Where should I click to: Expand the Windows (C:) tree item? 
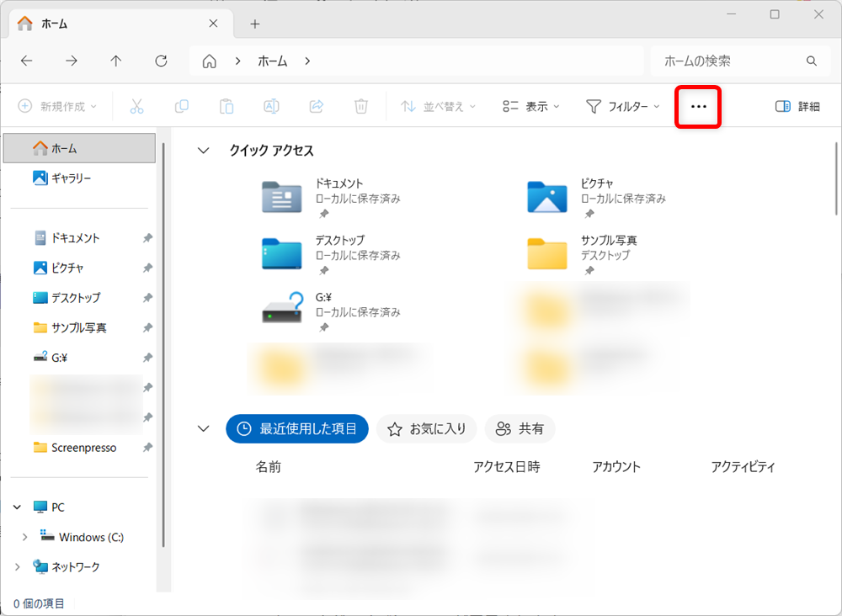point(25,537)
